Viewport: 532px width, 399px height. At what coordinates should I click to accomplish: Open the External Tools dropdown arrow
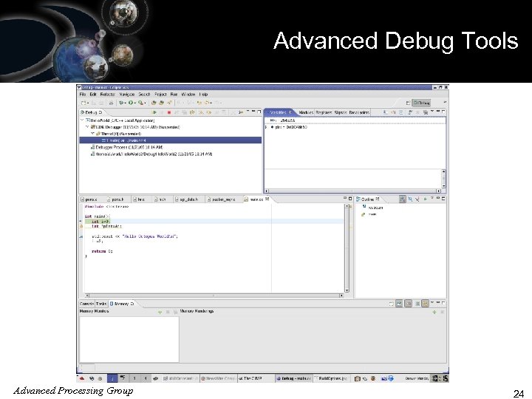[x=145, y=103]
